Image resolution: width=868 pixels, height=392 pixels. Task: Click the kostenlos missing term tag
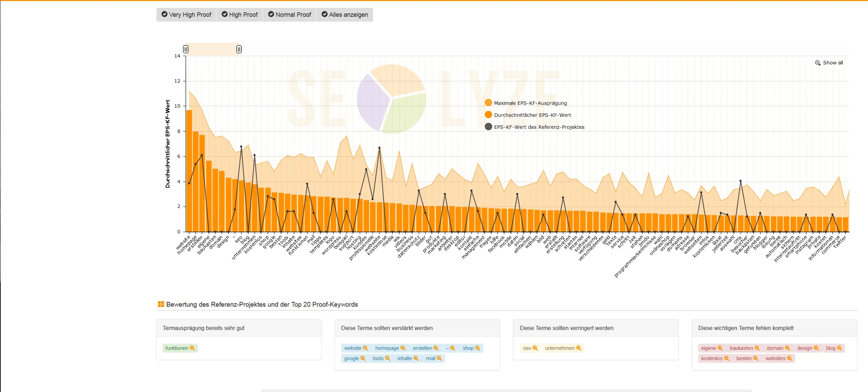coord(712,358)
